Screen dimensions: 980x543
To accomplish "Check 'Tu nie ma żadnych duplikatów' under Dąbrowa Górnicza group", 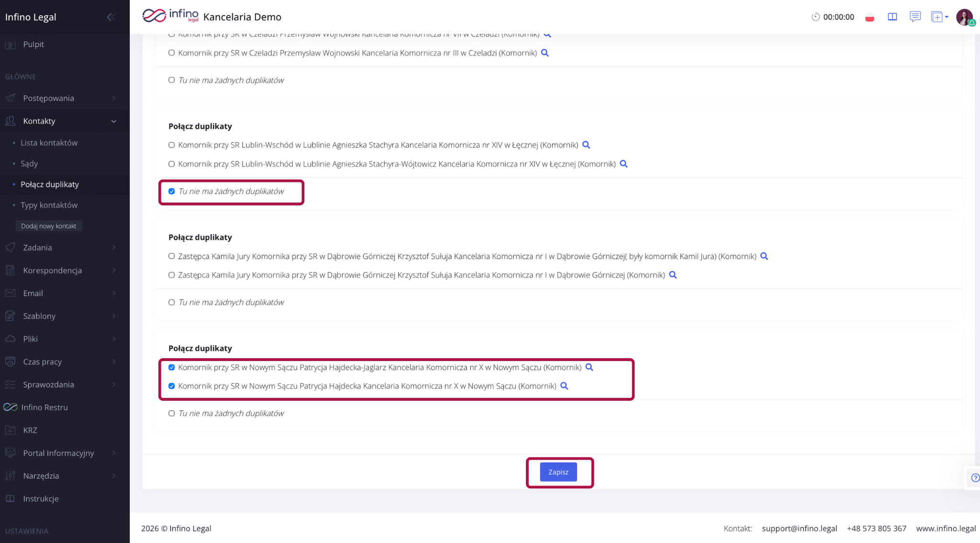I will pyautogui.click(x=171, y=302).
